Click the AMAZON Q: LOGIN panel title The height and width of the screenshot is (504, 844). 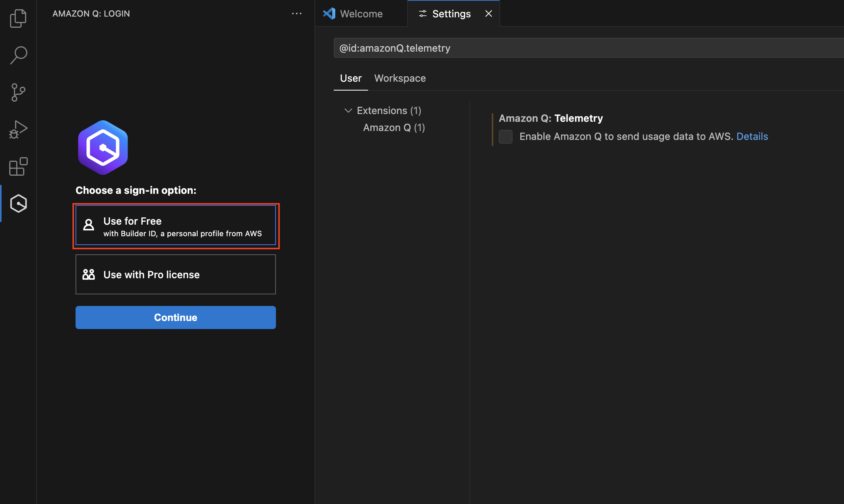[91, 13]
